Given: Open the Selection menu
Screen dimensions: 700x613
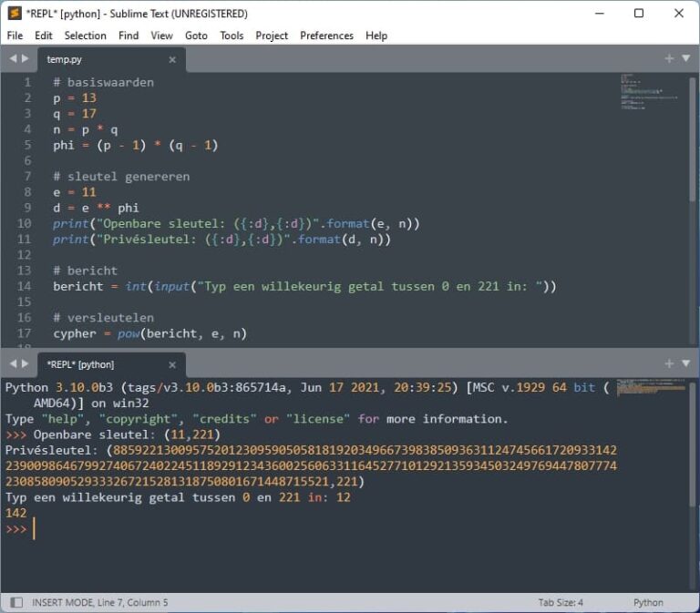Looking at the screenshot, I should (86, 36).
